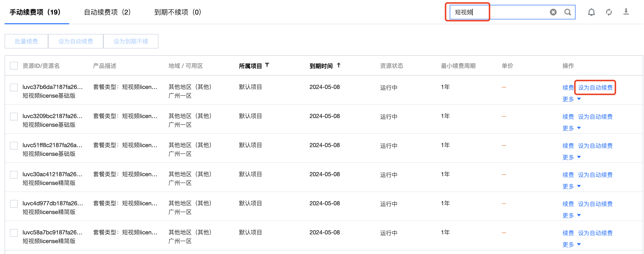Viewport: 644px width, 254px height.
Task: Expand 更多 for luvc51ff8c2187fa26a row
Action: click(571, 157)
